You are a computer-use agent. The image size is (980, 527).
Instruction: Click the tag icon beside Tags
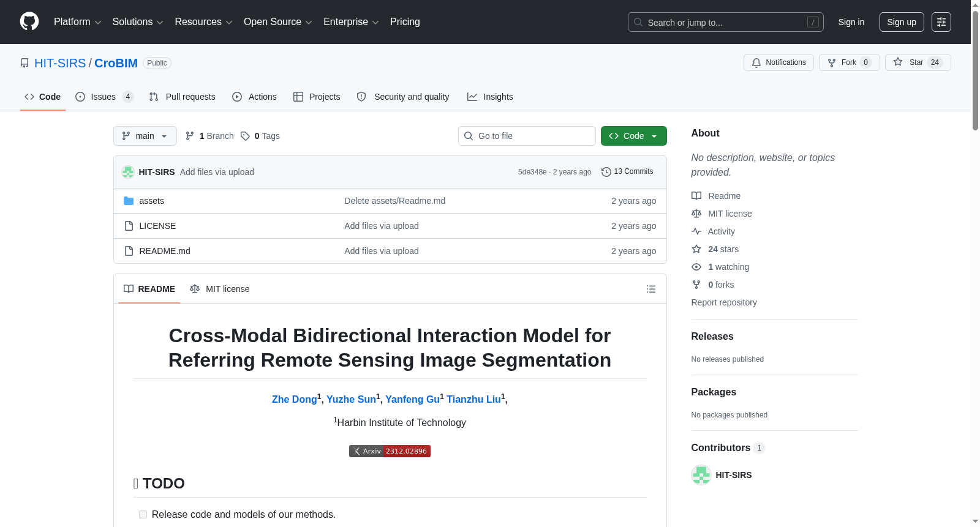coord(245,136)
